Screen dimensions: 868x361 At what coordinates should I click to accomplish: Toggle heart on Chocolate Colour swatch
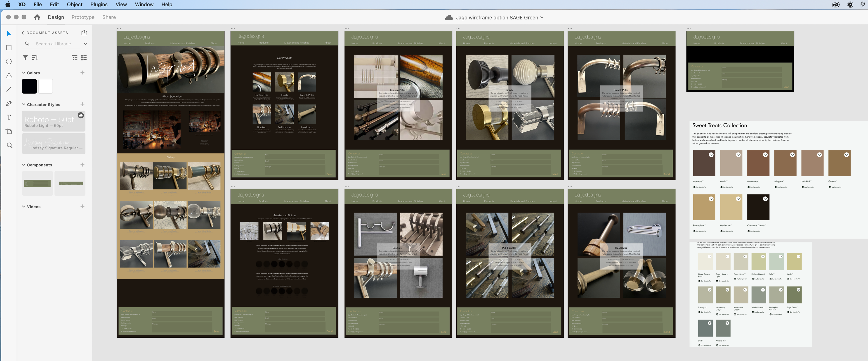tap(765, 199)
